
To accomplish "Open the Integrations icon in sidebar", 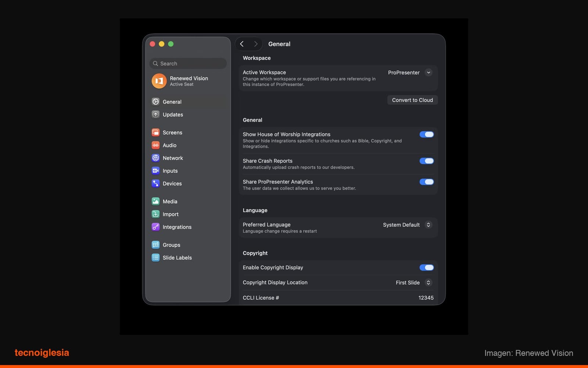I will point(155,227).
